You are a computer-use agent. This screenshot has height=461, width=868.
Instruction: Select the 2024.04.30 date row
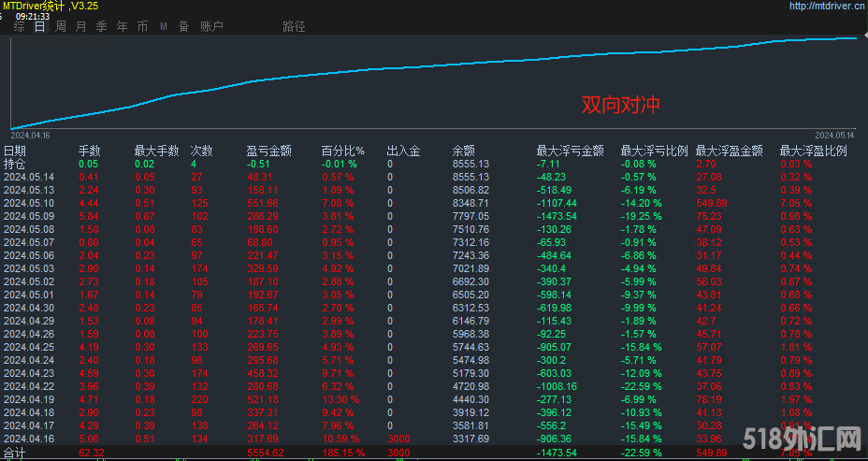(x=29, y=308)
